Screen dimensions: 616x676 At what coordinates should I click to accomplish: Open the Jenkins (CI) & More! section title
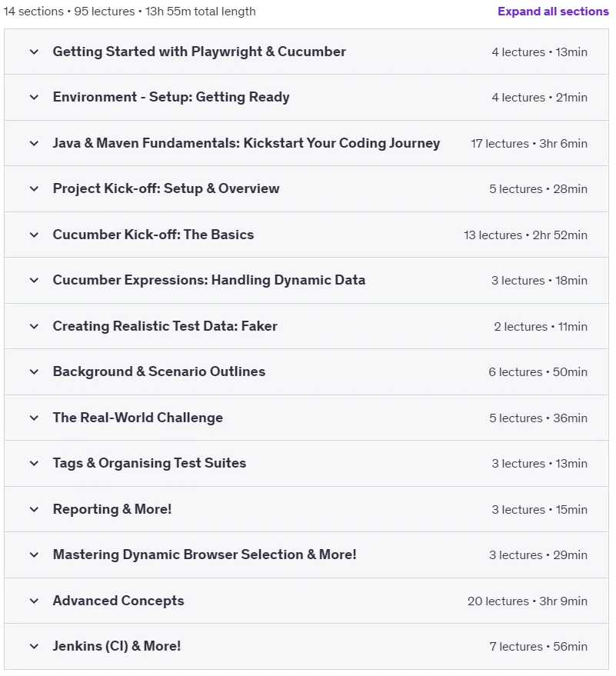116,646
